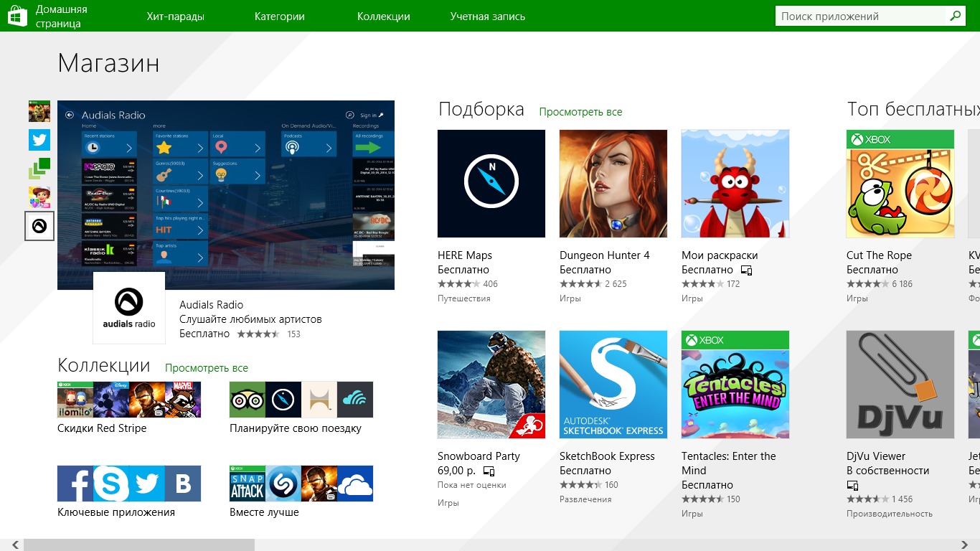Open the SketchBook Express tile
Screen dimensions: 980x551
(613, 385)
